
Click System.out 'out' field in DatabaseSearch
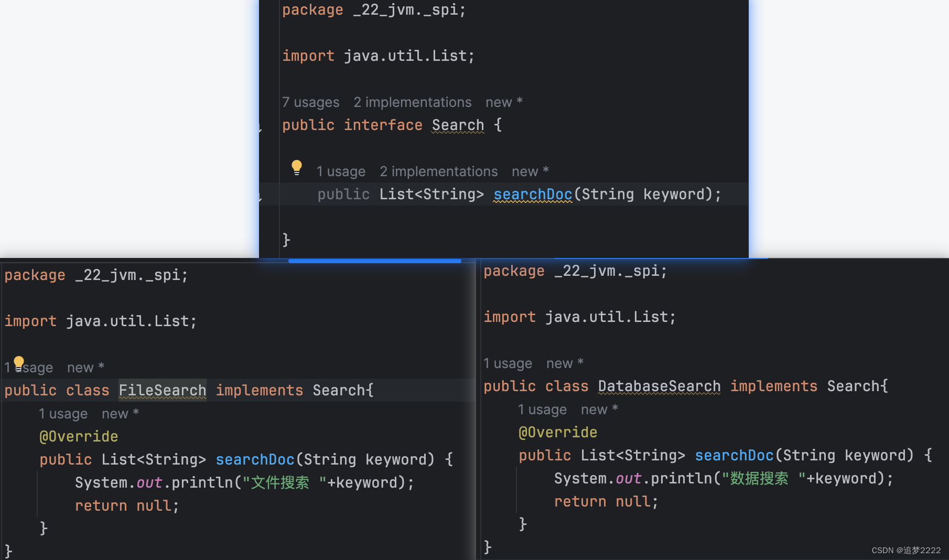629,479
